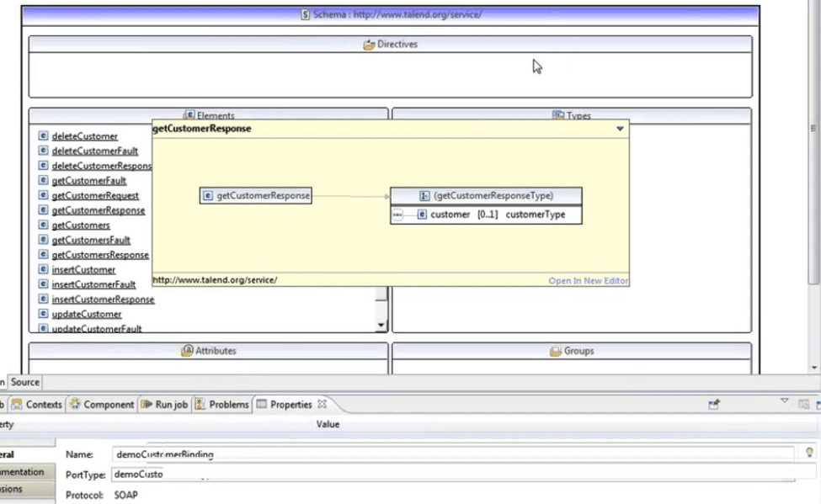821x504 pixels.
Task: Click the Open In New Editor link
Action: click(588, 280)
